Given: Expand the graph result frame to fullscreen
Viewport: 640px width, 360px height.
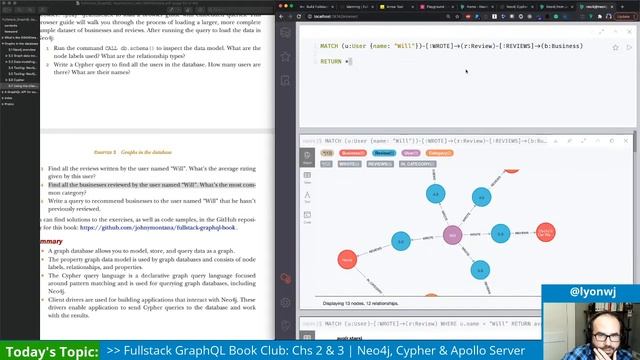Looking at the screenshot, I should (584, 141).
